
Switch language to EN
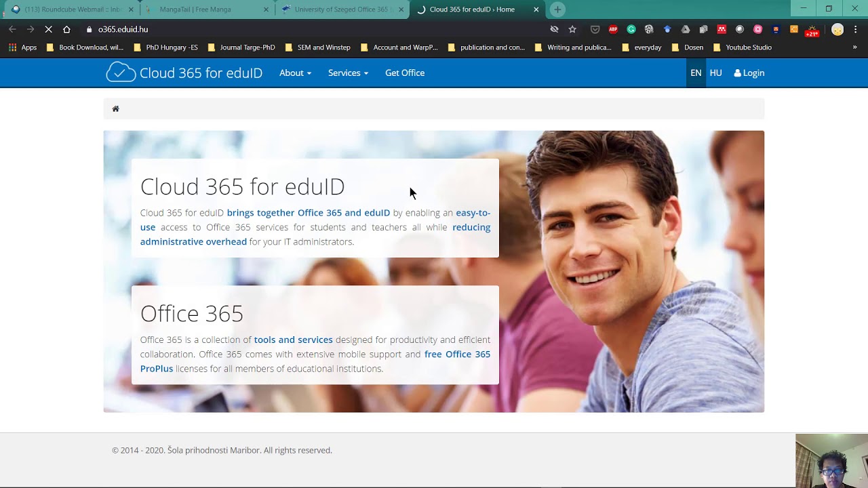click(696, 73)
